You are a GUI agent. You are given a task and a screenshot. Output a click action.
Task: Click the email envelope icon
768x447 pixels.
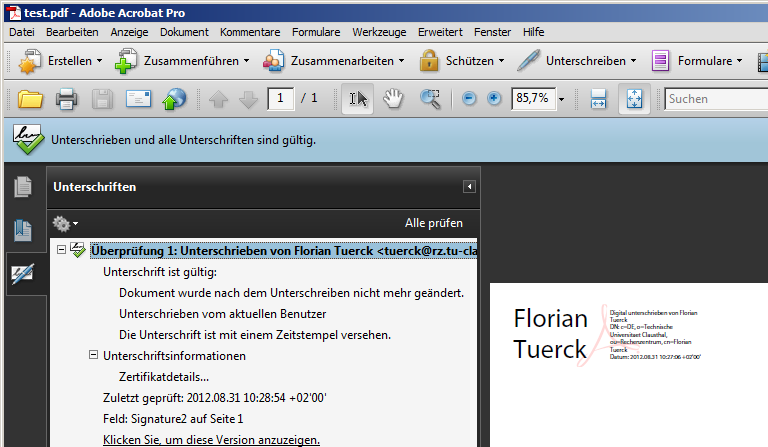click(137, 99)
